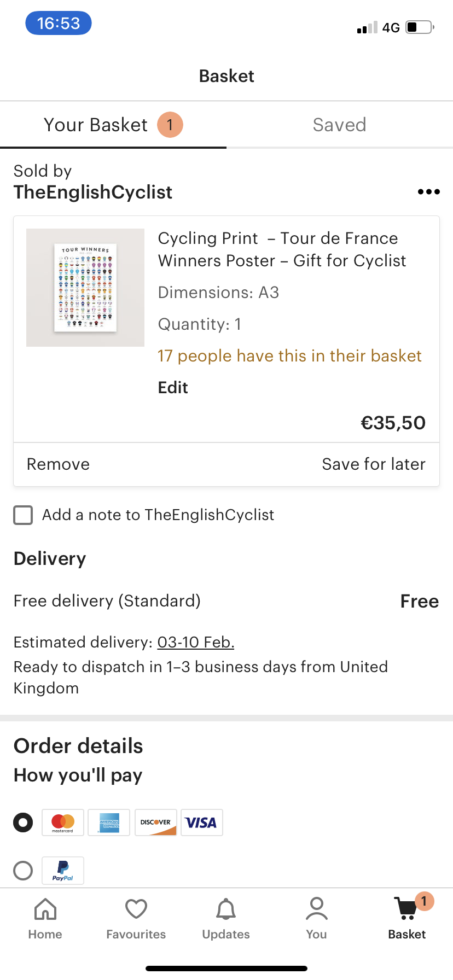Save the poster for later
Screen dimensions: 453x980
(373, 464)
